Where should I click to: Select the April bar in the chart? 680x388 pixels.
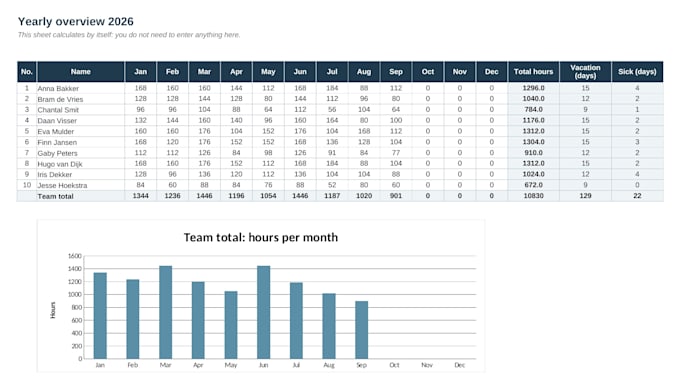coord(198,320)
